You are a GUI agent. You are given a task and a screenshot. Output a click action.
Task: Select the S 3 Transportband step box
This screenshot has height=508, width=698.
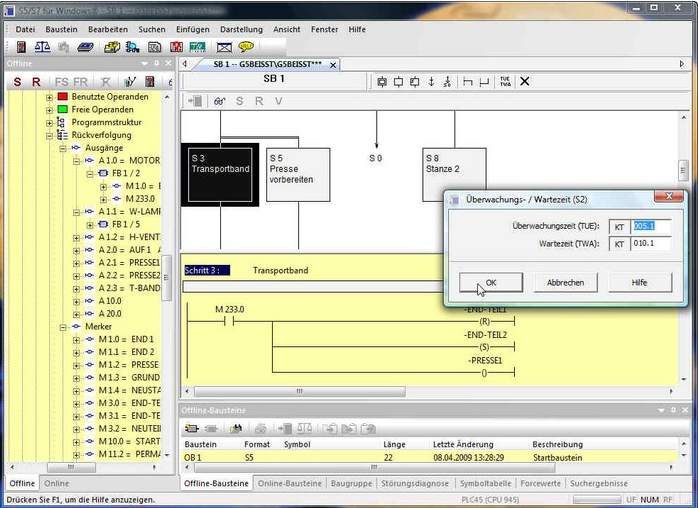pos(220,175)
